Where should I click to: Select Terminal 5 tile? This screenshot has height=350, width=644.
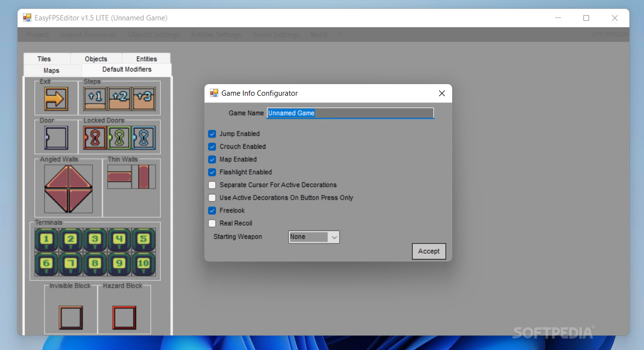[x=144, y=240]
